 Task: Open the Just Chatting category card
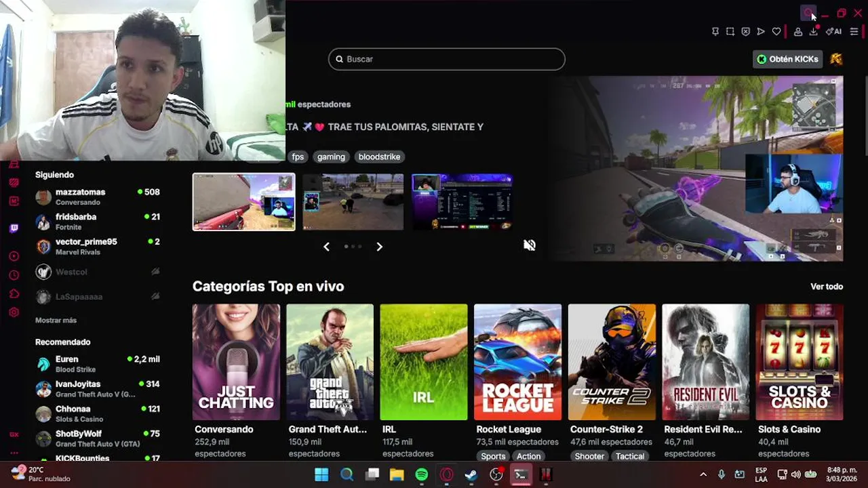[236, 362]
